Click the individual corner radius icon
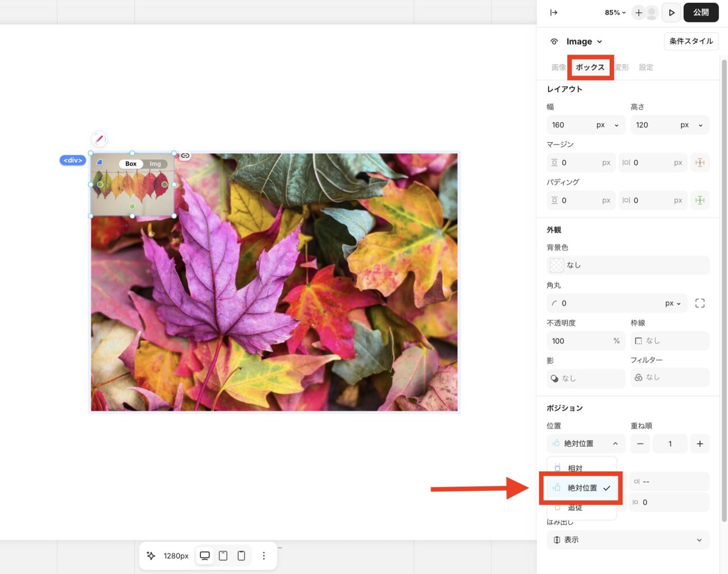The image size is (728, 574). coord(700,303)
